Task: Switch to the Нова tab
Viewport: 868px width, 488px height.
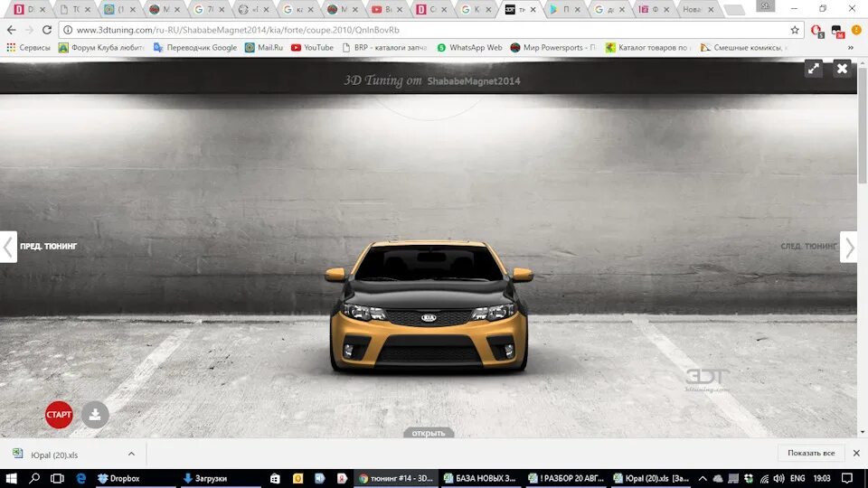Action: point(697,9)
